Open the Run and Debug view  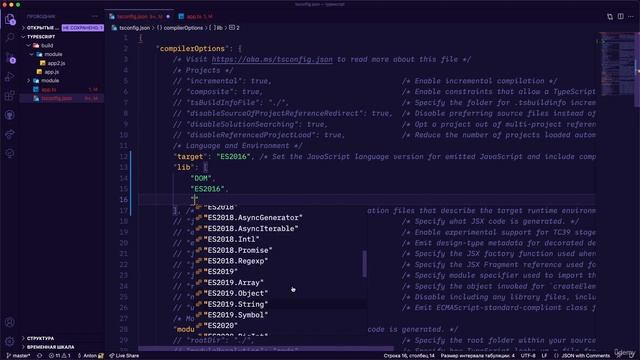(10, 77)
